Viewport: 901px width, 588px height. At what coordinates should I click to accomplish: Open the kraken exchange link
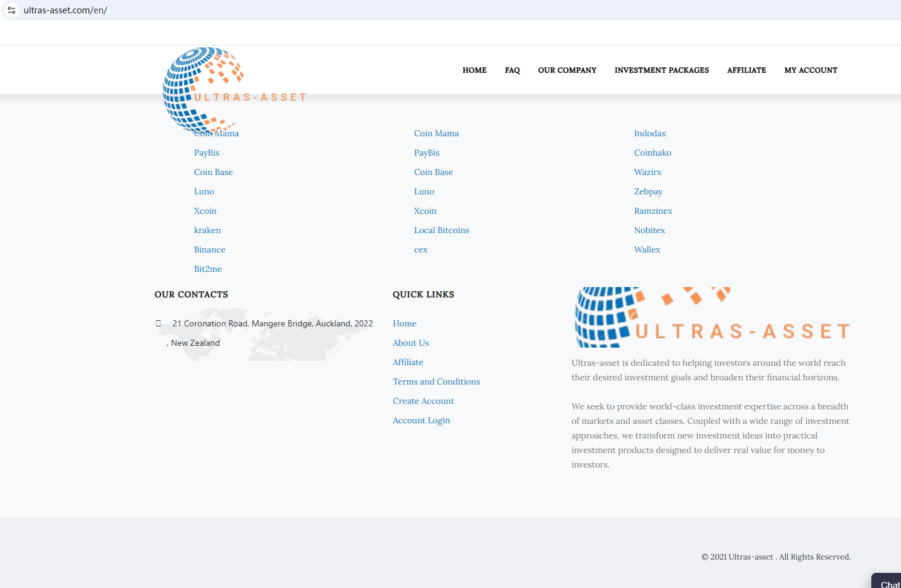point(208,230)
